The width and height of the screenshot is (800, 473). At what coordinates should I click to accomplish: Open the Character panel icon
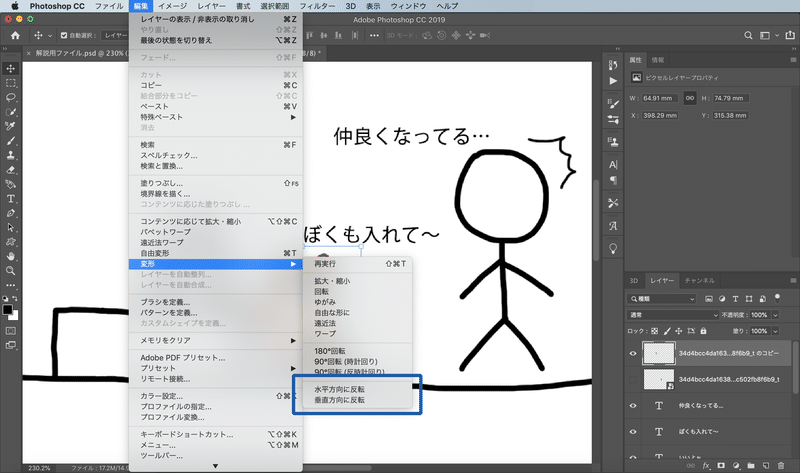pos(613,164)
